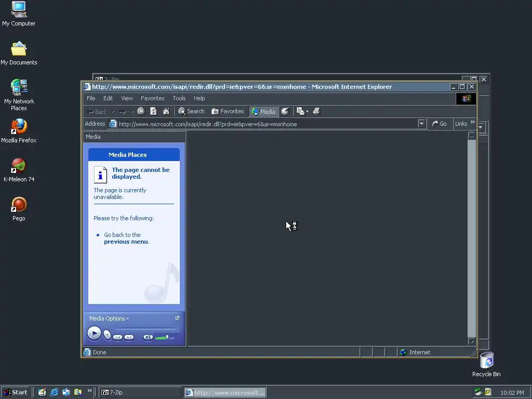Open Outlook Express from Quick Launch
This screenshot has height=399, width=532.
click(66, 392)
